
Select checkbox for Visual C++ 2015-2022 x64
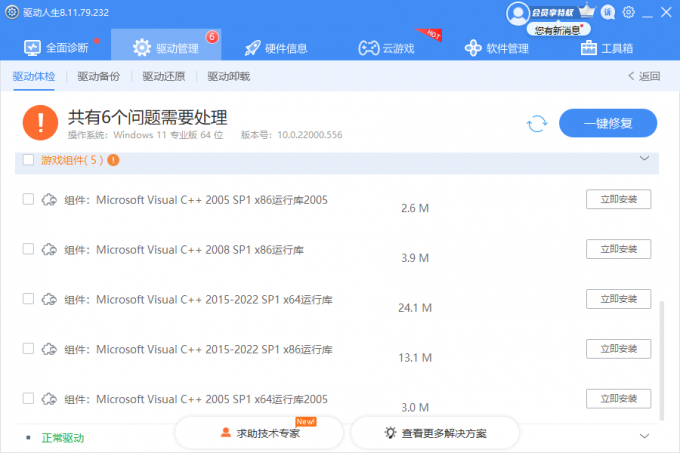click(x=28, y=298)
